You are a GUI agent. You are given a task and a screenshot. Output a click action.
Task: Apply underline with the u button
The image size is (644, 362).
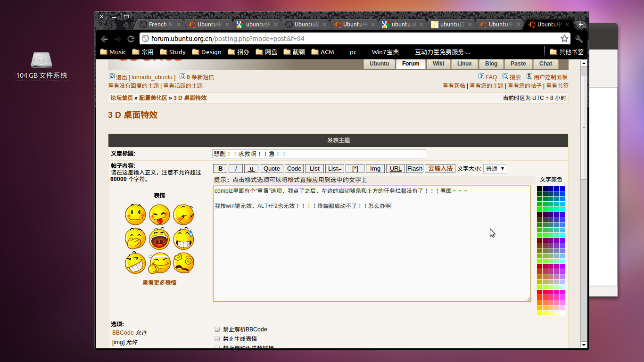(x=251, y=169)
